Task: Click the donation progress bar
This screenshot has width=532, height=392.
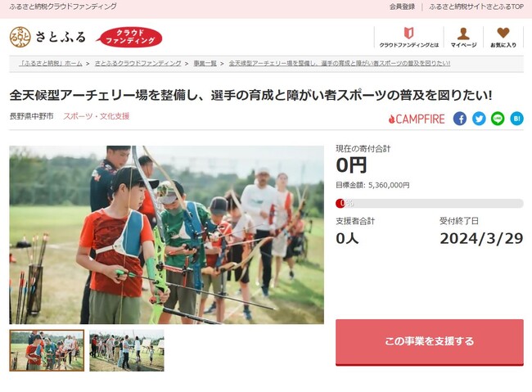Action: (430, 203)
